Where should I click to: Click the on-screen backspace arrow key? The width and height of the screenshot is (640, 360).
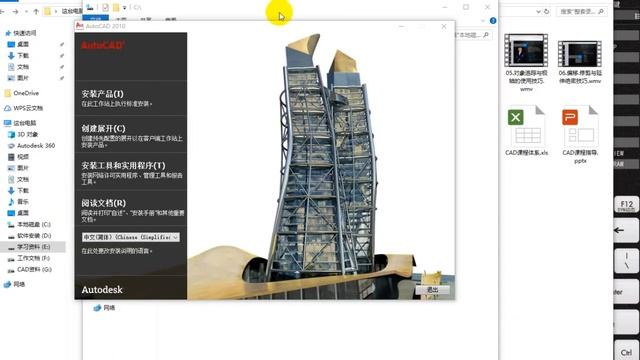click(626, 230)
